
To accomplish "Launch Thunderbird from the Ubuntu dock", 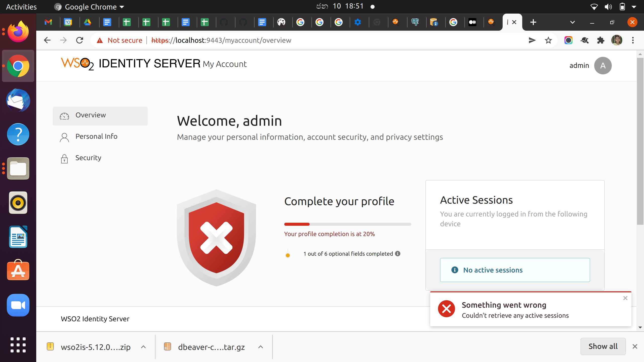I will [x=18, y=100].
